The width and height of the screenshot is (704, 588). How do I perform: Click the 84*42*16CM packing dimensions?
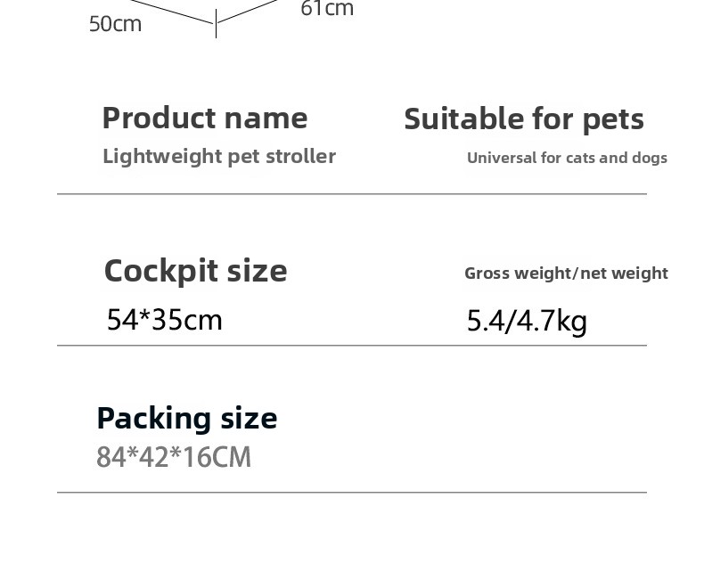[x=174, y=457]
